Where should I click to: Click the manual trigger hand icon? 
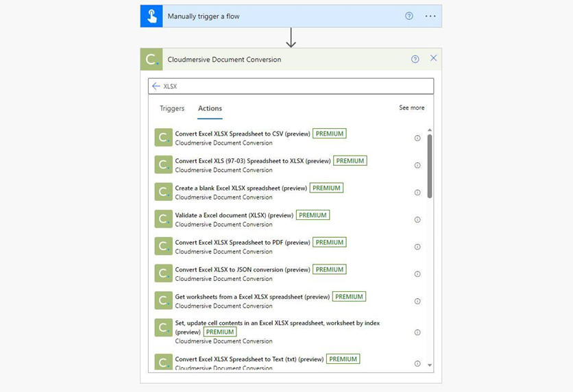click(151, 16)
